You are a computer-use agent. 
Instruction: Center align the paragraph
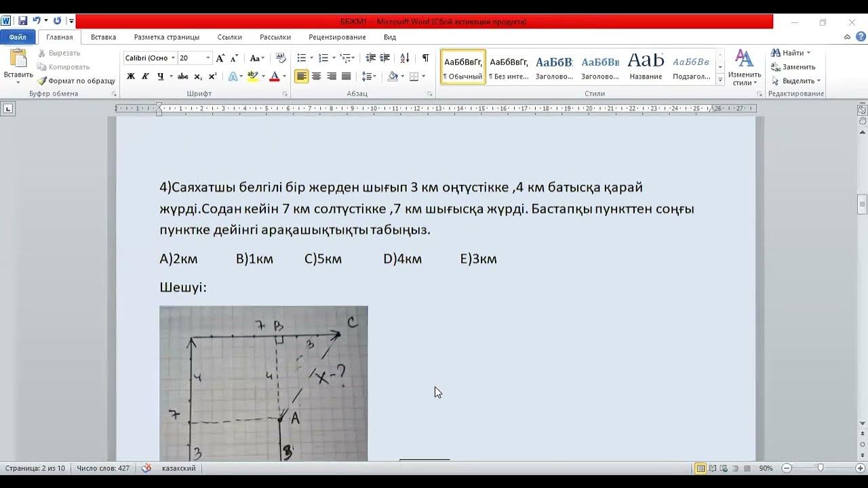click(317, 77)
